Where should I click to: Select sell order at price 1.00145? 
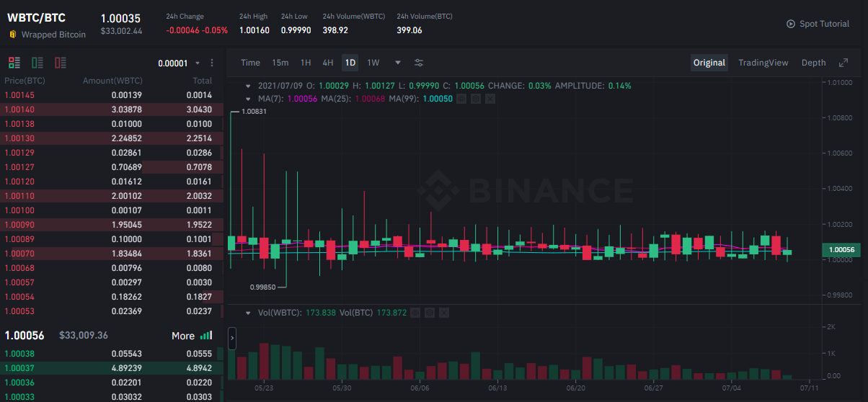pos(112,95)
